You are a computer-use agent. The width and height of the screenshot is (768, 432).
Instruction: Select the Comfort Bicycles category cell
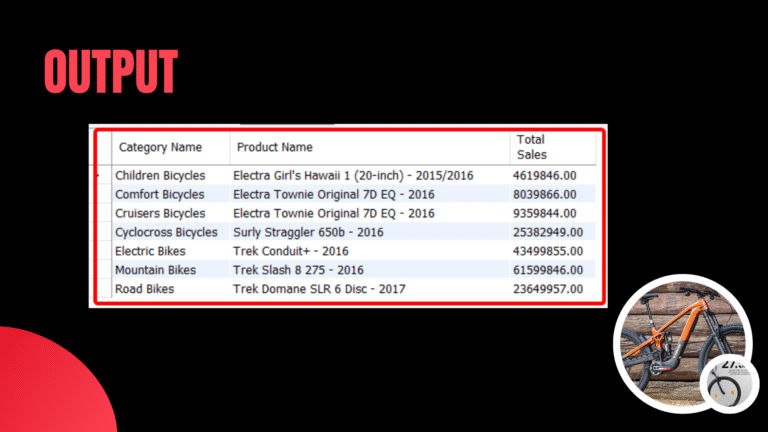(x=159, y=195)
